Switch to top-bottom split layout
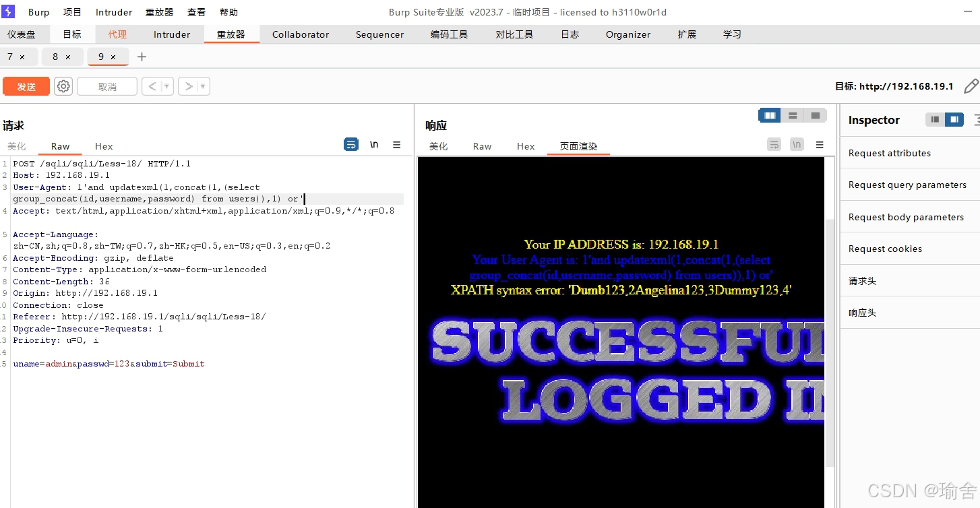The image size is (980, 508). 793,116
